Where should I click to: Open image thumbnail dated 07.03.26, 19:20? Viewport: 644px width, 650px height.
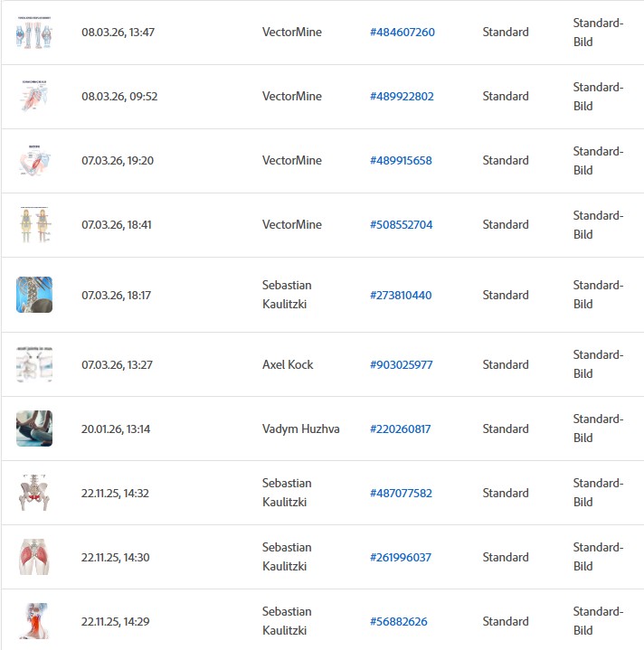pos(34,161)
